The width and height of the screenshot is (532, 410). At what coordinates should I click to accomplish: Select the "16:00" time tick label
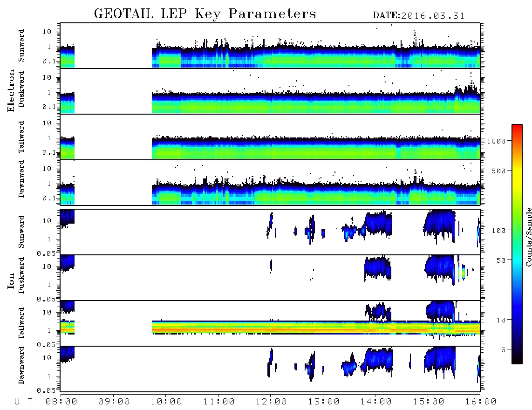click(x=481, y=402)
